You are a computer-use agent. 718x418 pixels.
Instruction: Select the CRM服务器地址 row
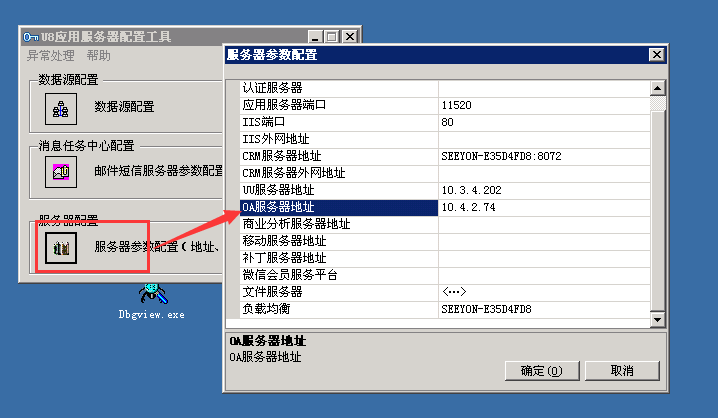445,156
